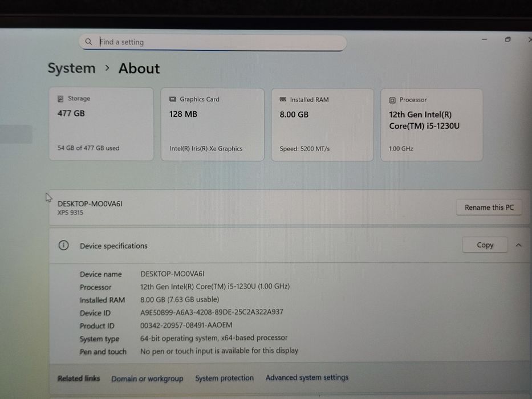Select the Product ID value 00342-20957-08491-AAOEM
The width and height of the screenshot is (532, 399).
click(x=186, y=325)
